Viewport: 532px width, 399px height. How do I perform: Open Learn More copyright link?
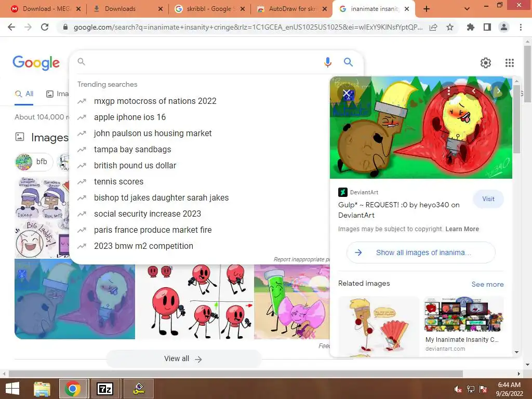(x=462, y=229)
